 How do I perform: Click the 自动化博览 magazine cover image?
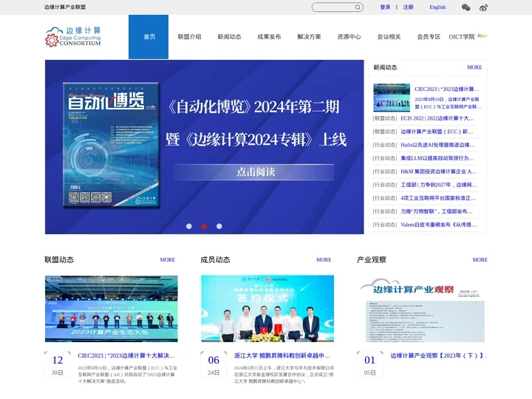[112, 145]
